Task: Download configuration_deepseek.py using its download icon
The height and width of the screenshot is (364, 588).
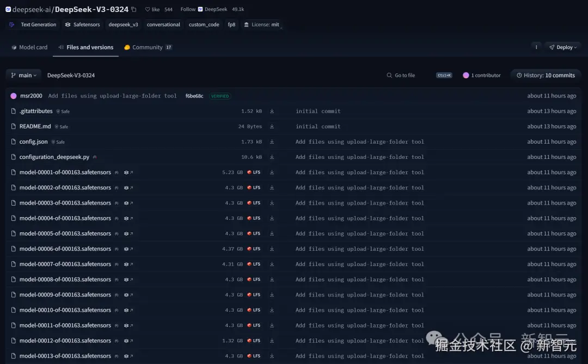Action: coord(272,157)
